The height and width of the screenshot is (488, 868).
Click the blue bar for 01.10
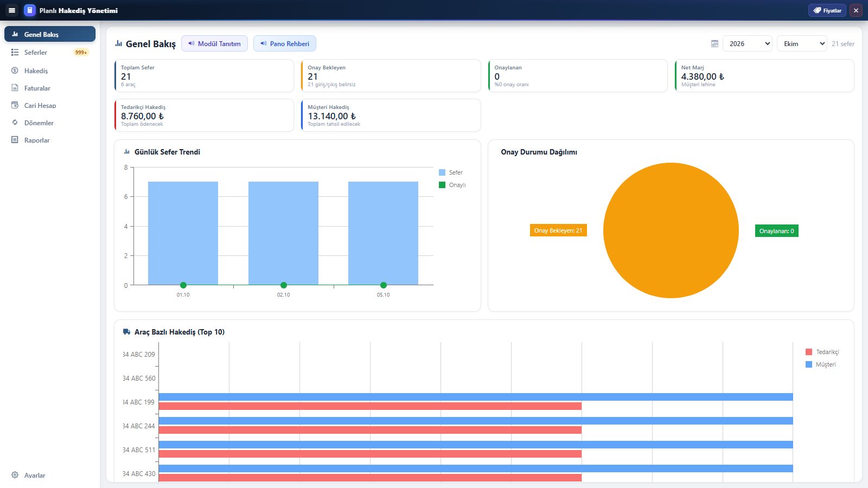(183, 233)
